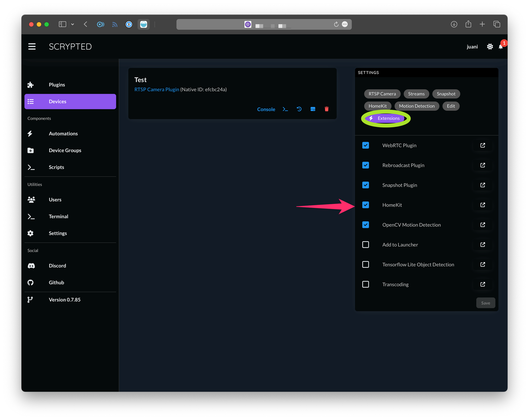Screen dimensions: 529x420
Task: Select the Extensions settings tab
Action: coord(385,118)
